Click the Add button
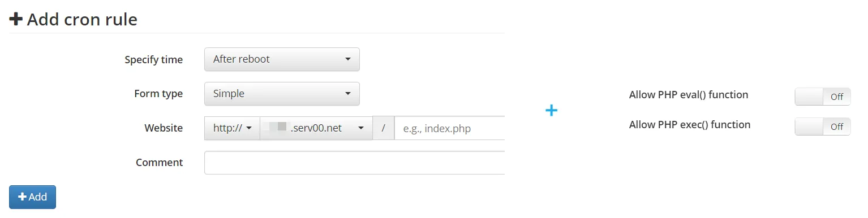Image resolution: width=868 pixels, height=218 pixels. click(32, 197)
